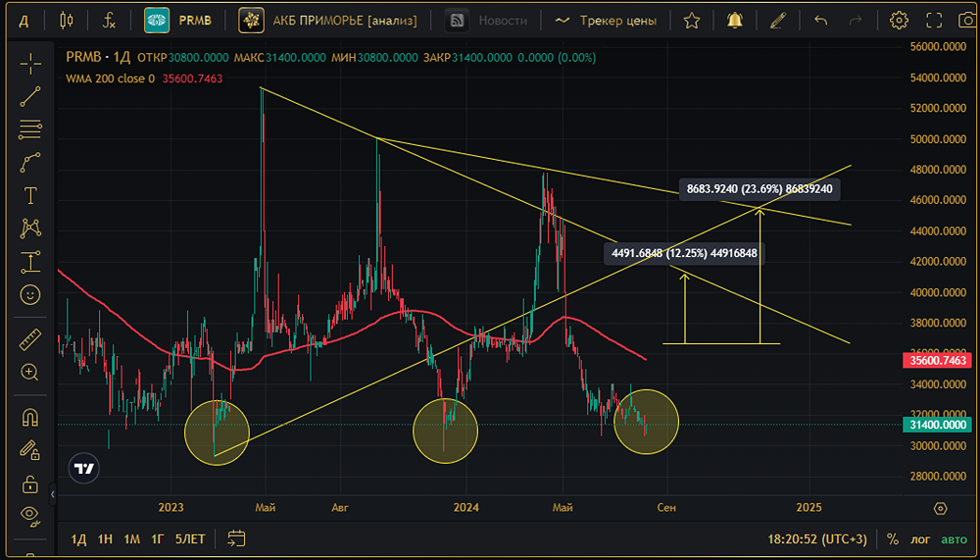Select the Text annotation tool

30,196
